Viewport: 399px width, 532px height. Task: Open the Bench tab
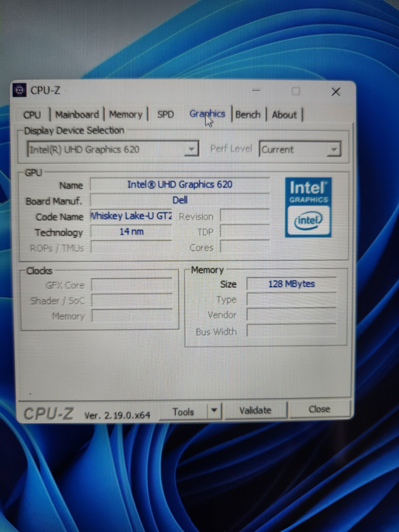tap(248, 115)
